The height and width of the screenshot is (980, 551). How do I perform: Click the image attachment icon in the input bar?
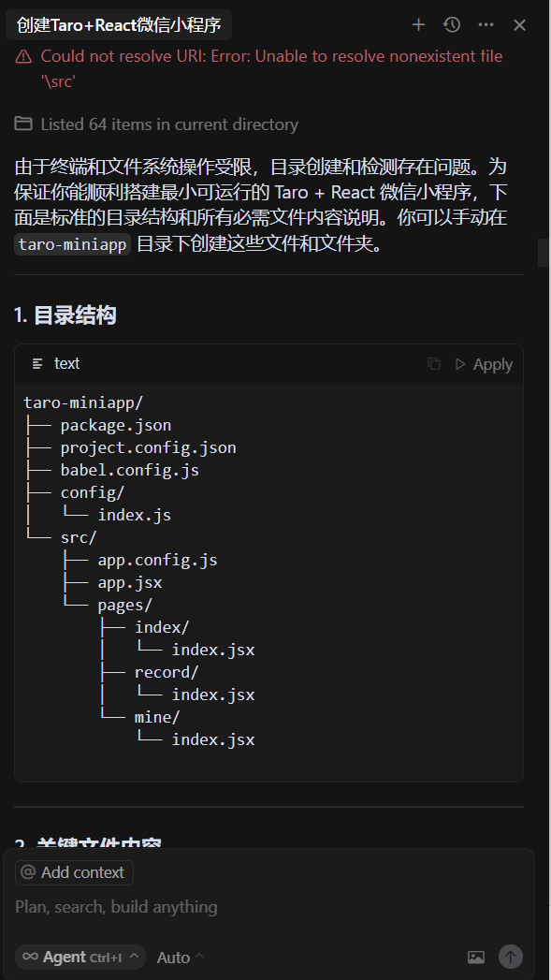point(475,957)
